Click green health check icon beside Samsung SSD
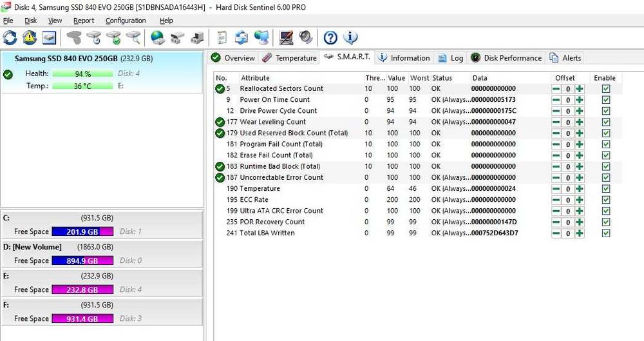This screenshot has height=341, width=644. [8, 74]
